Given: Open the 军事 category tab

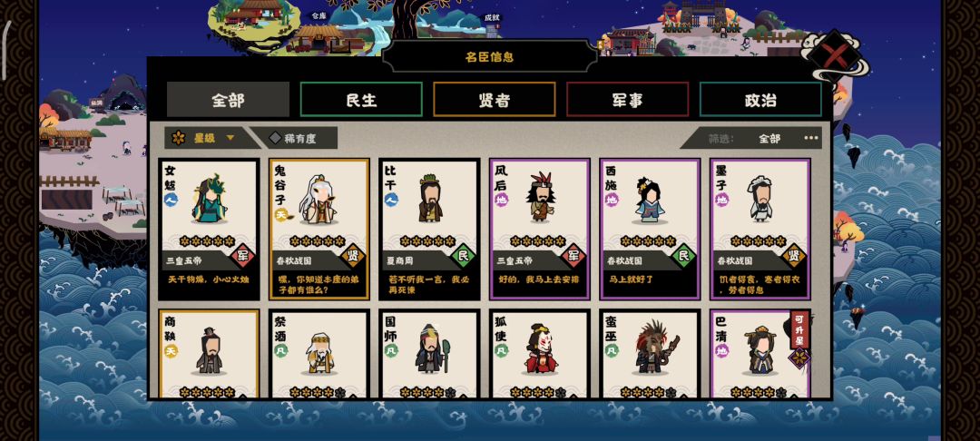Looking at the screenshot, I should (x=628, y=100).
